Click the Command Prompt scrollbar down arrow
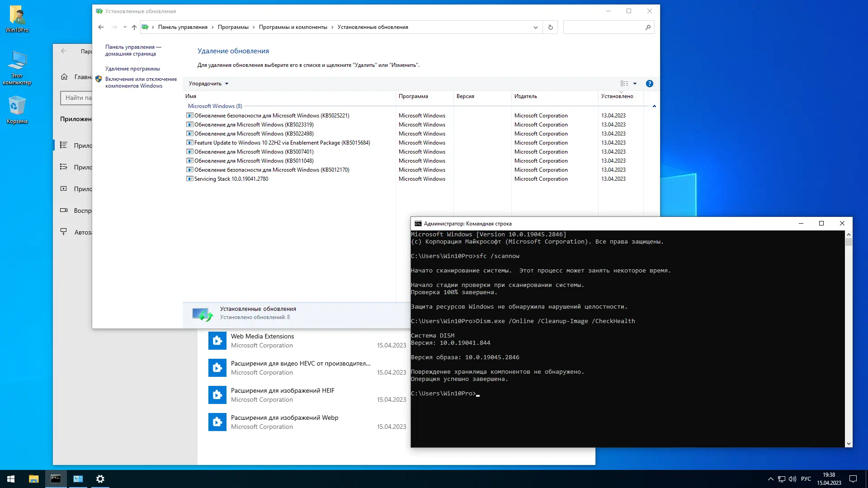 [849, 443]
